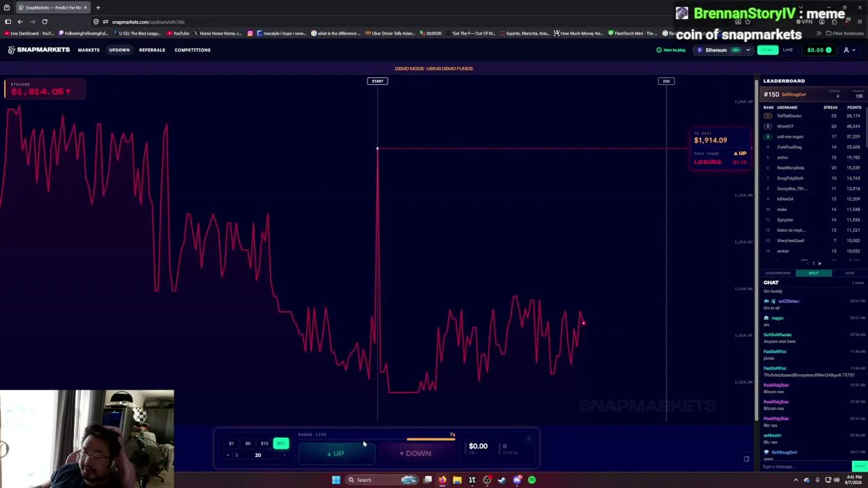This screenshot has height=488, width=868.
Task: Click the share icon in trade panel
Action: [x=528, y=439]
